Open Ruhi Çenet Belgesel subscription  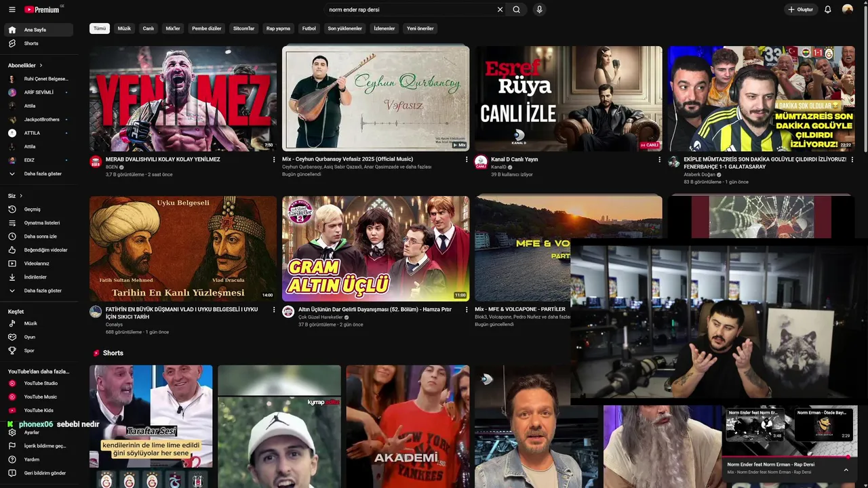coord(39,79)
